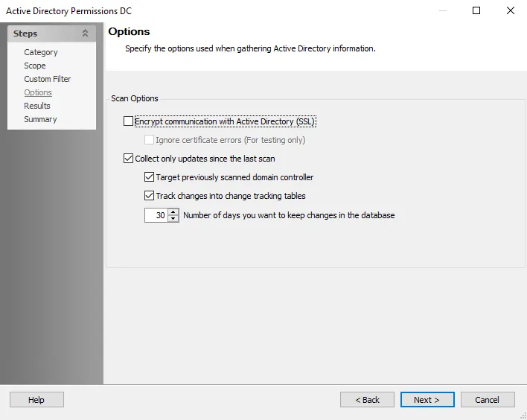Go to the Scope step
The height and width of the screenshot is (420, 527).
pyautogui.click(x=35, y=66)
